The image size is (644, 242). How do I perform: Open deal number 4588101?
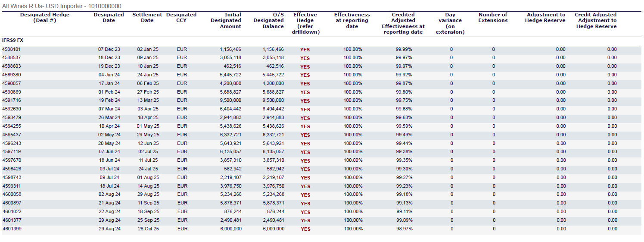point(11,49)
